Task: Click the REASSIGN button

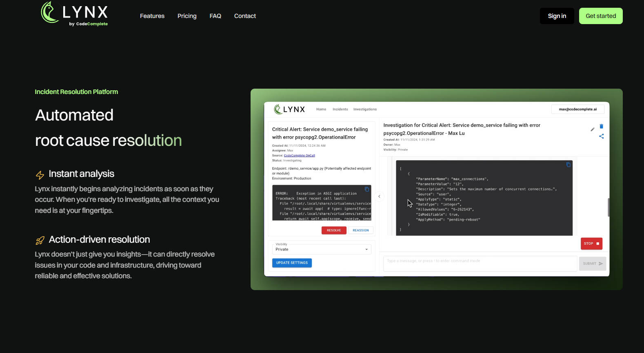Action: pos(360,230)
